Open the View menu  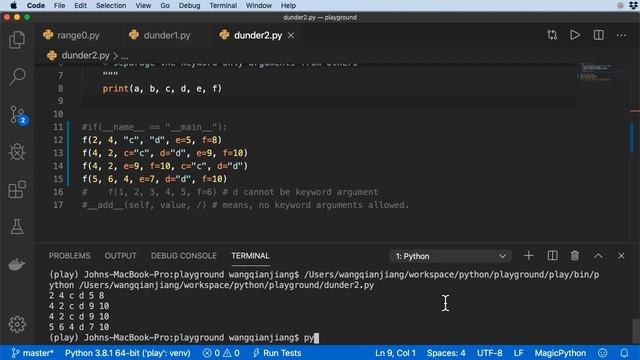(143, 5)
